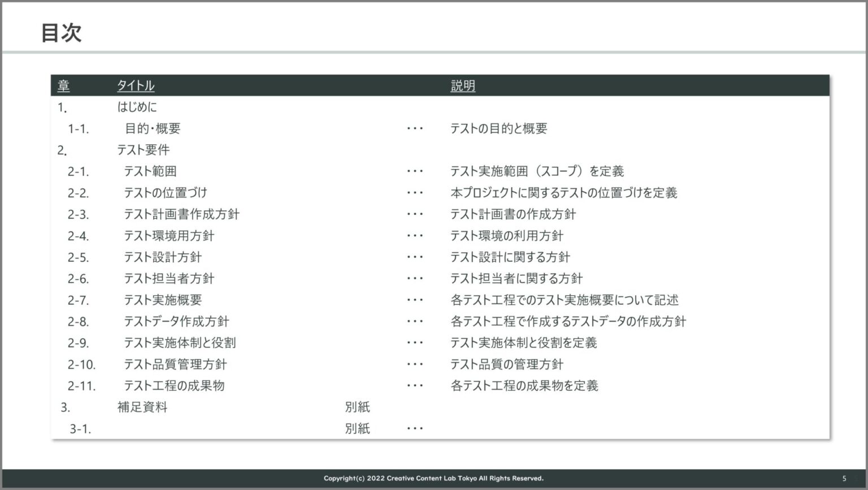Select the テストデータ作成方針 title
Viewport: 868px width, 490px height.
(176, 322)
